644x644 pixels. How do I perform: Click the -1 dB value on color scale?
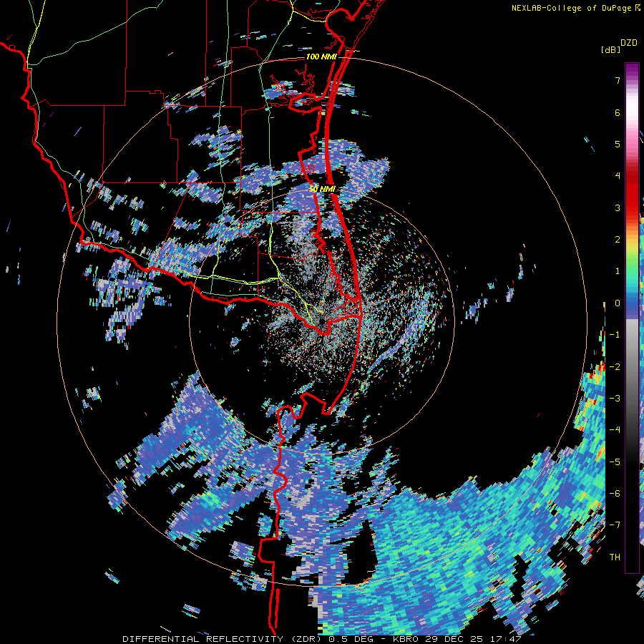[x=615, y=335]
